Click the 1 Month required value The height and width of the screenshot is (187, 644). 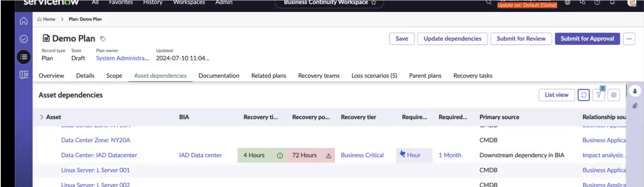click(x=450, y=155)
